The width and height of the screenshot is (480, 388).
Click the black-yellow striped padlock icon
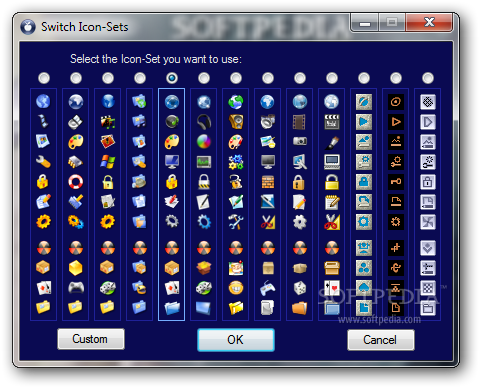click(x=204, y=182)
